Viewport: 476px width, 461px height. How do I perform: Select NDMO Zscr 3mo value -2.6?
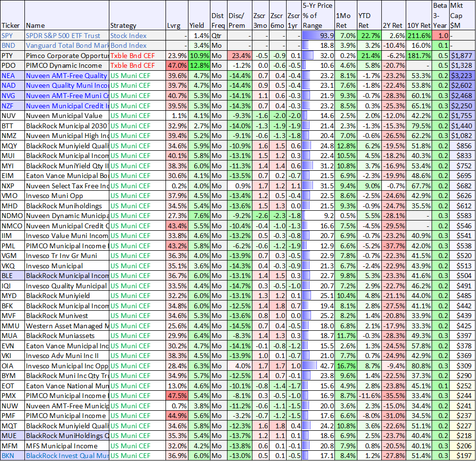(261, 216)
